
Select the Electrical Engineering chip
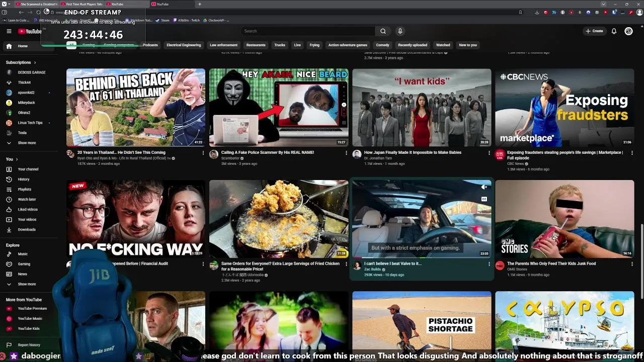pos(184,45)
